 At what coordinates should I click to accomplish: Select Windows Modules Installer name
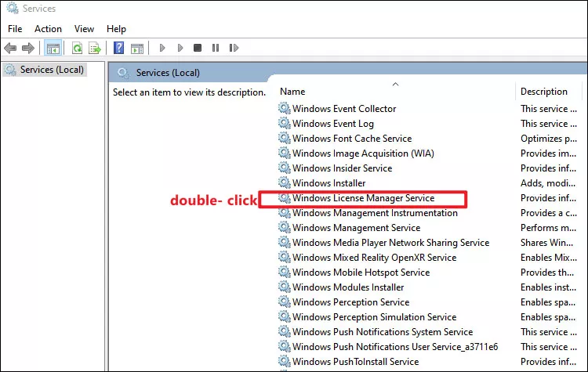[348, 287]
